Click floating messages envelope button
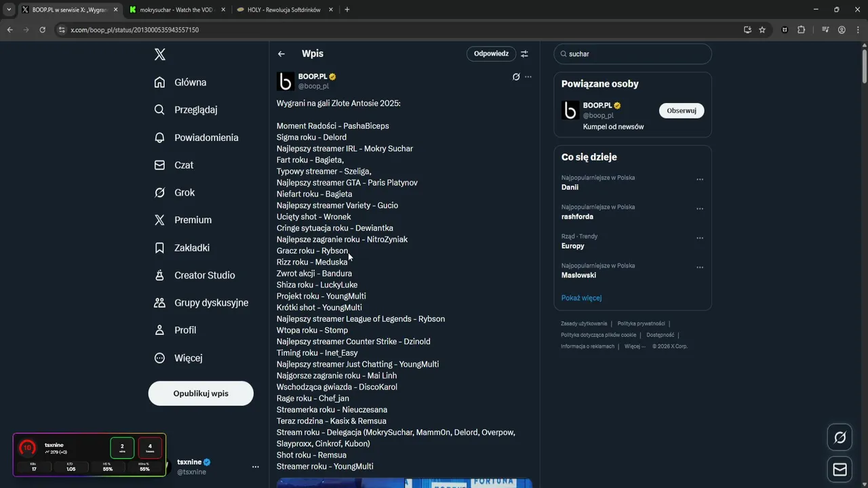 pos(840,469)
